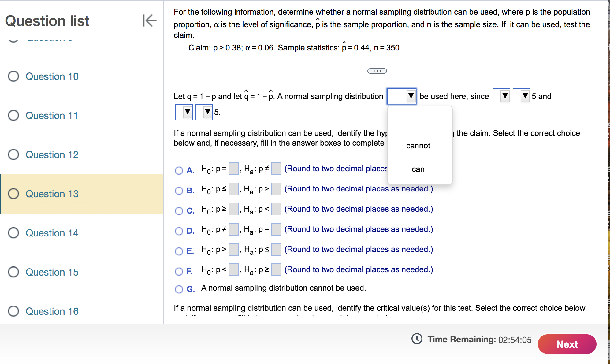
Task: Choose option B radio button H0: p ≤
Action: 179,191
